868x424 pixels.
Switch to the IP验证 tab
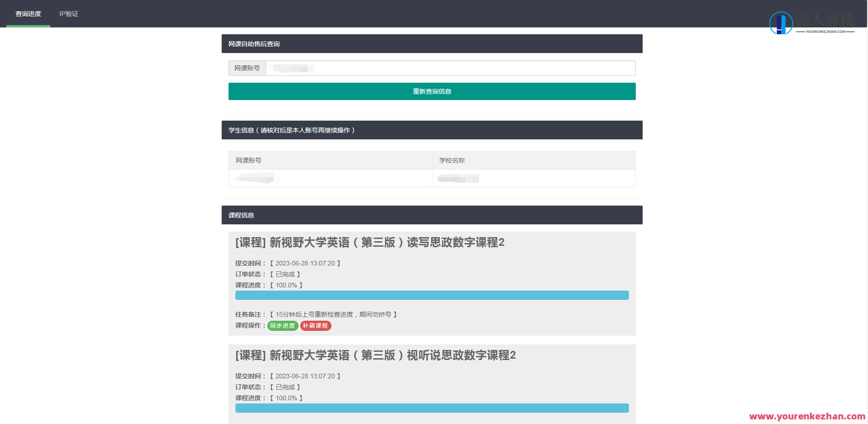click(69, 14)
